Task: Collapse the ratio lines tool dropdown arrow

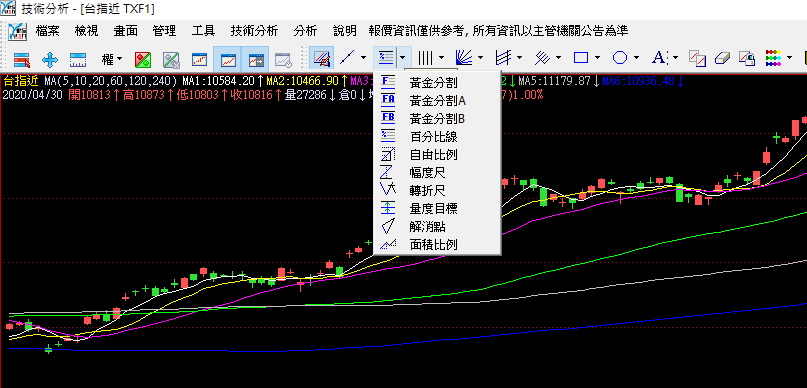Action: (x=403, y=57)
